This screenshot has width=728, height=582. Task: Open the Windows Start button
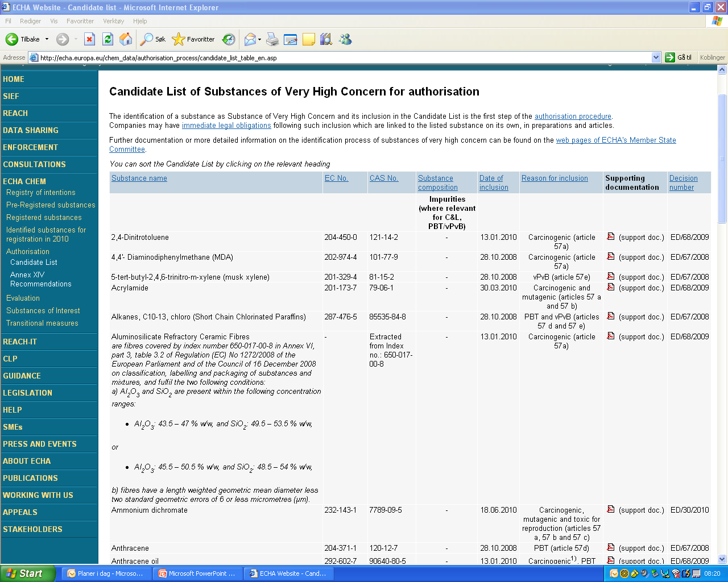click(28, 573)
